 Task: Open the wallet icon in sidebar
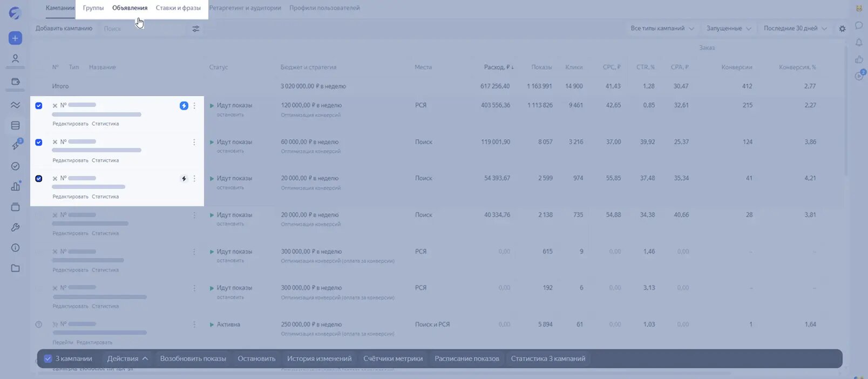coord(15,82)
